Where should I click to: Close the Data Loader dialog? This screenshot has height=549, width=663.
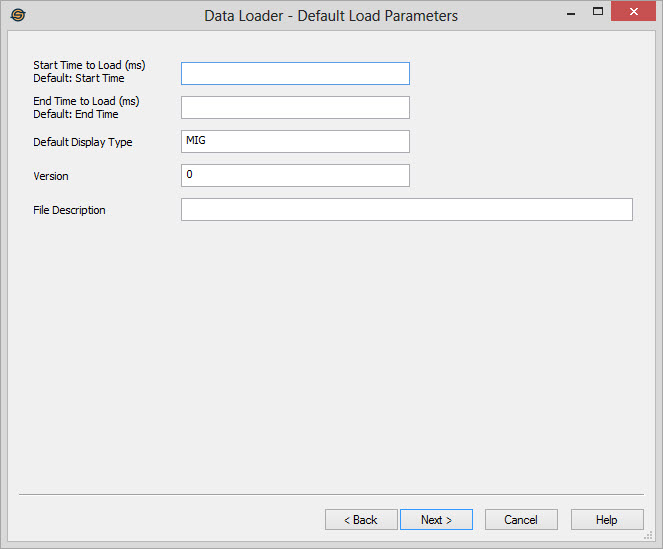coord(635,13)
